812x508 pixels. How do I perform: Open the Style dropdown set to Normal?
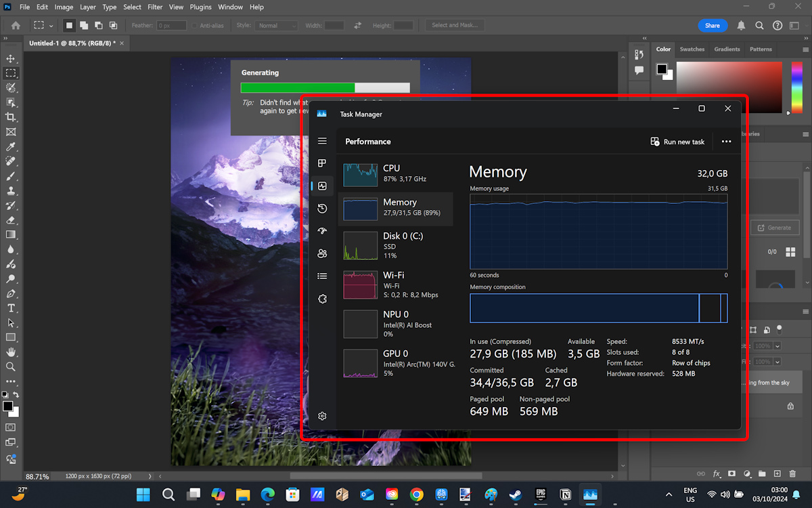(276, 26)
